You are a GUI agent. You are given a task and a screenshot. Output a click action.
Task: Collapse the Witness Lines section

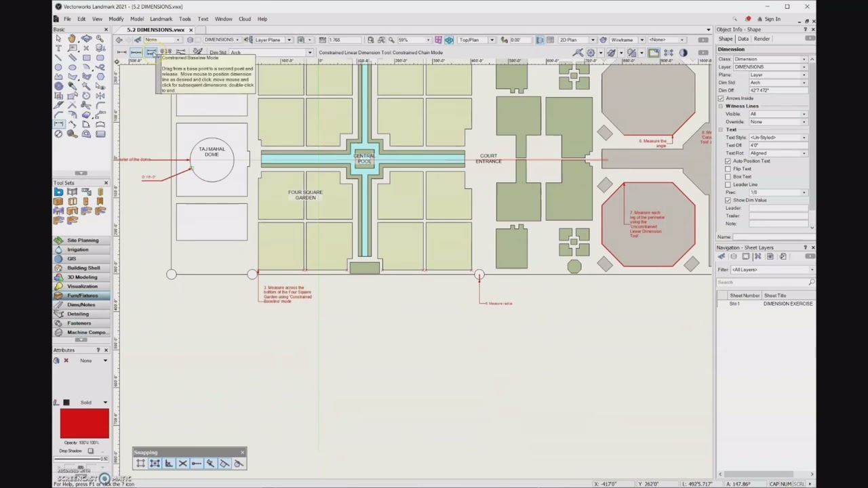tap(721, 106)
